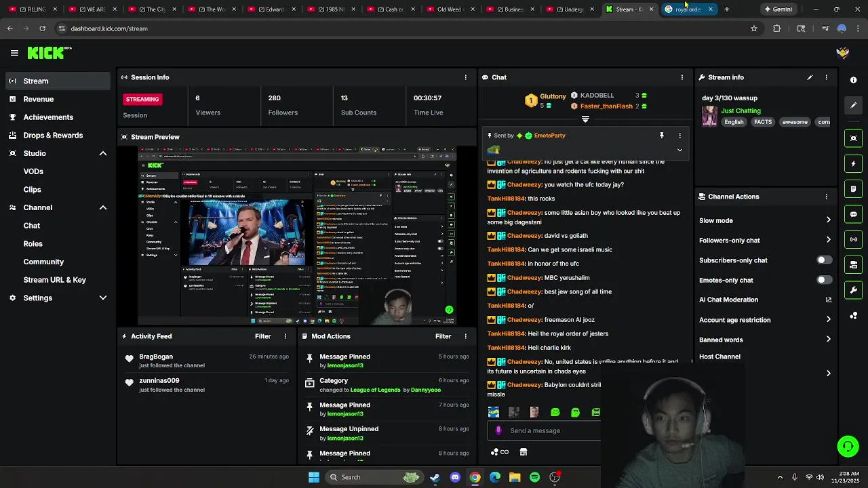This screenshot has width=868, height=488.
Task: Switch to the 'royal order' browser tab
Action: point(688,9)
